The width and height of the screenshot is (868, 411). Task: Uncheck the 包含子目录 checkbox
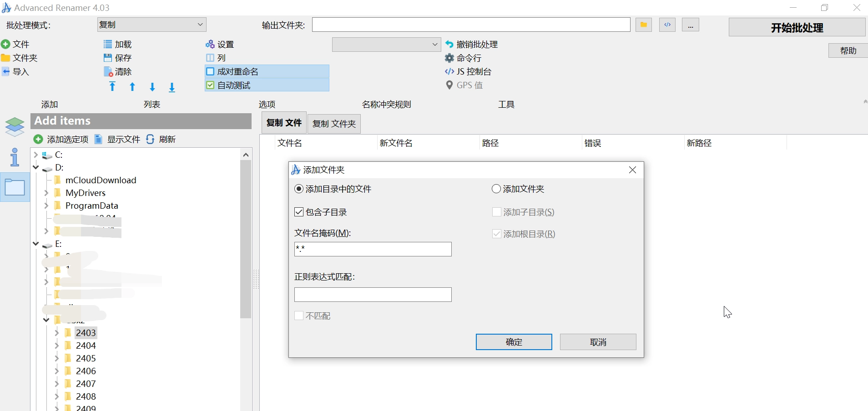pyautogui.click(x=299, y=212)
